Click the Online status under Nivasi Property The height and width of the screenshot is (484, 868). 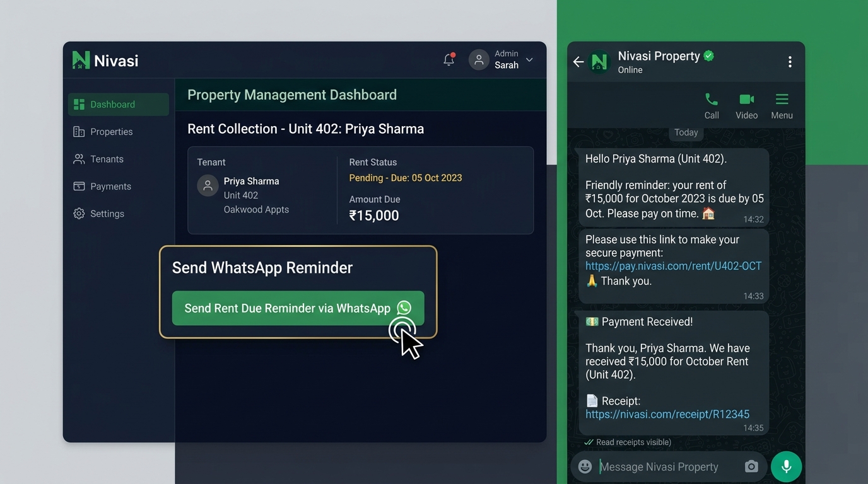click(630, 70)
